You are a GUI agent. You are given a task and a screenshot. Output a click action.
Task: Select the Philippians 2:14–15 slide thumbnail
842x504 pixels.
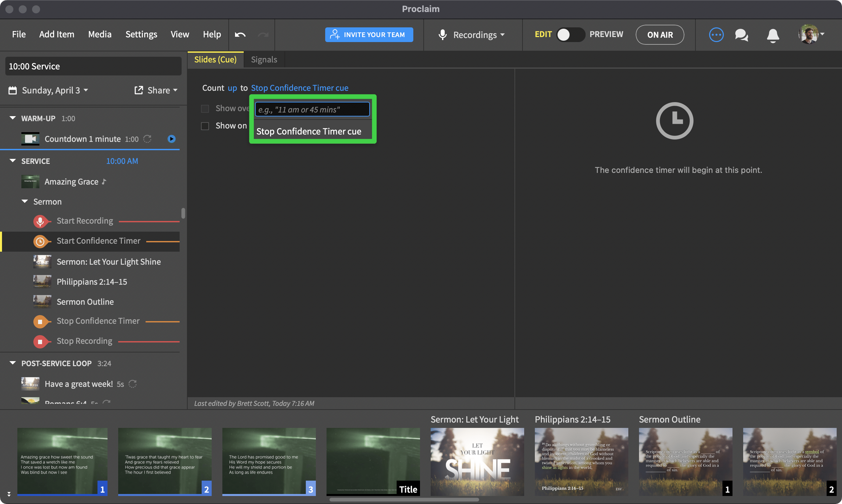click(581, 461)
